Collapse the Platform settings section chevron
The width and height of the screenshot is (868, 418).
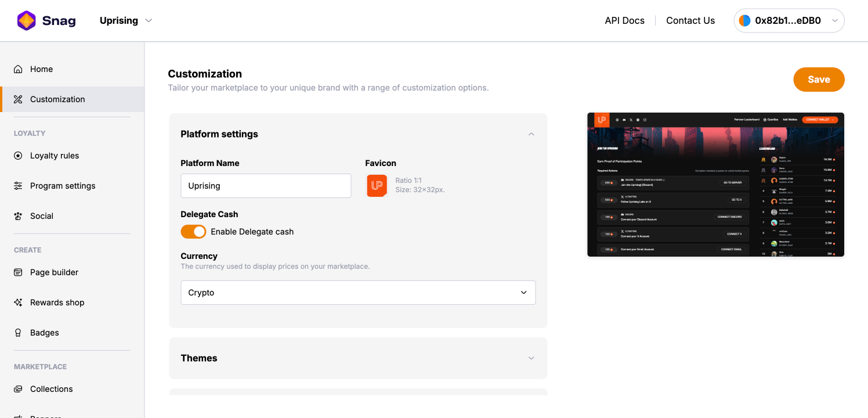[531, 134]
